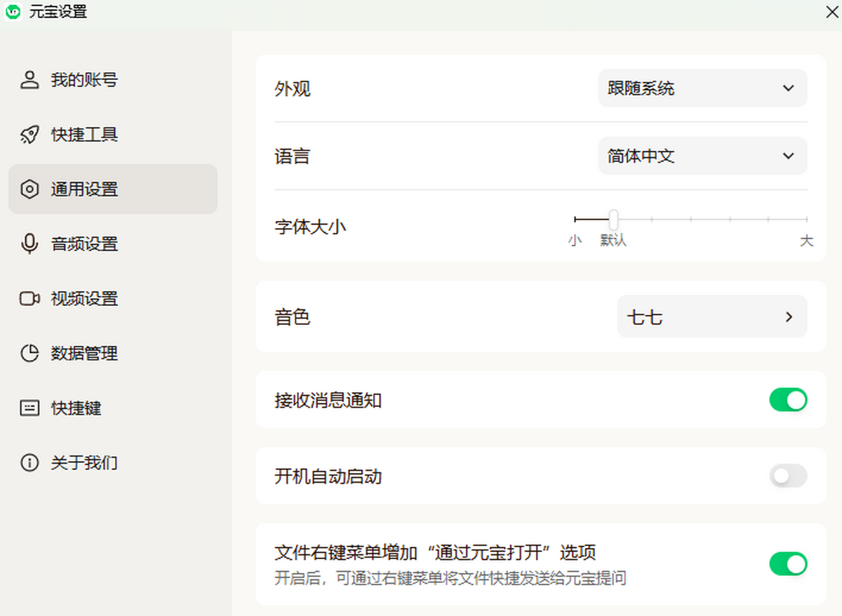842x616 pixels.
Task: Click the green 元宝 logo in title bar
Action: coord(13,12)
